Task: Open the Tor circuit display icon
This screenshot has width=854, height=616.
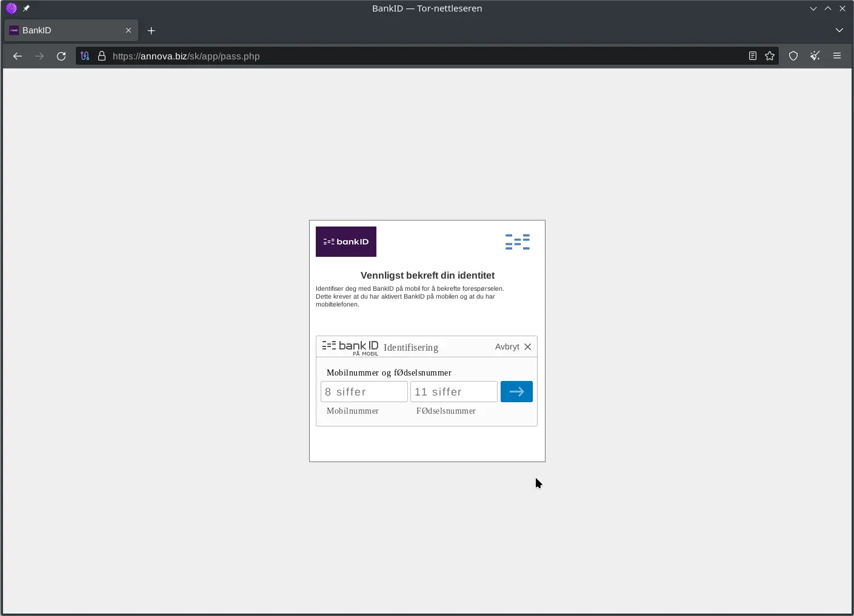Action: pyautogui.click(x=85, y=56)
